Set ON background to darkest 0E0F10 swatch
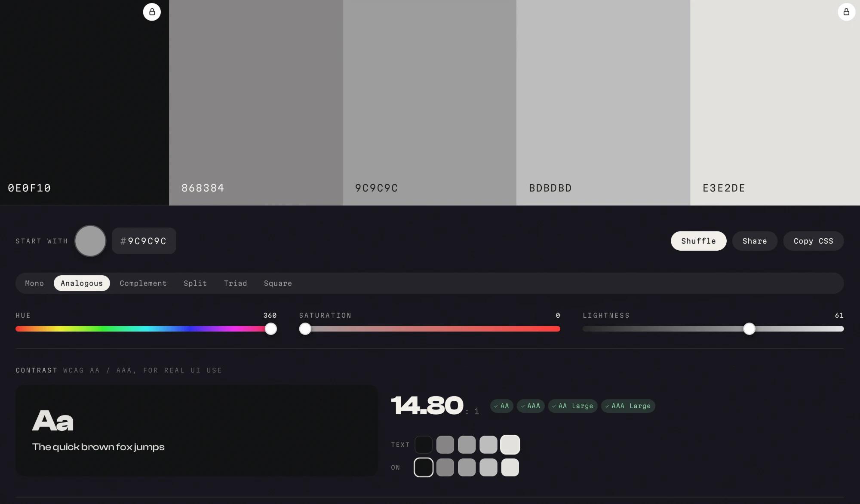The height and width of the screenshot is (504, 860). [x=424, y=467]
